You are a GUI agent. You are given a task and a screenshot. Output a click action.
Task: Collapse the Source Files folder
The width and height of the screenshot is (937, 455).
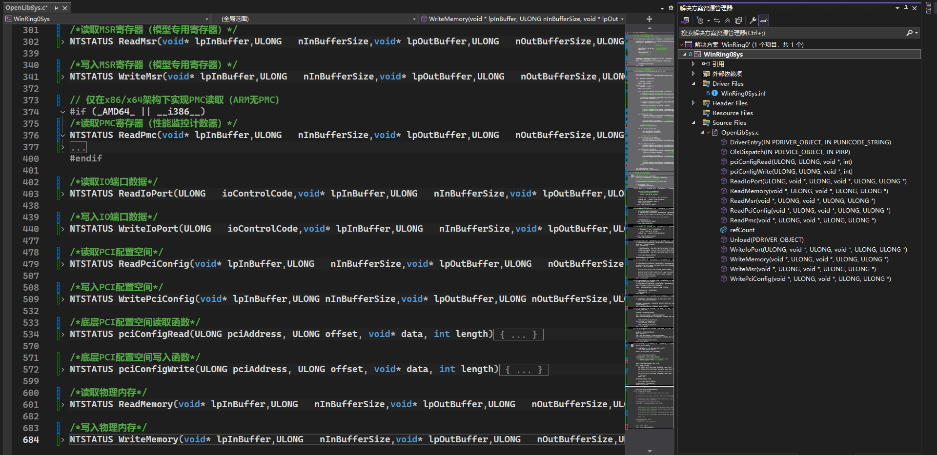(694, 123)
